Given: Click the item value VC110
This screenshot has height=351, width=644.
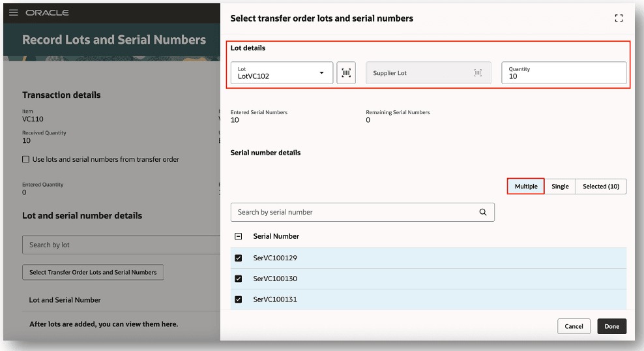Looking at the screenshot, I should pos(33,119).
